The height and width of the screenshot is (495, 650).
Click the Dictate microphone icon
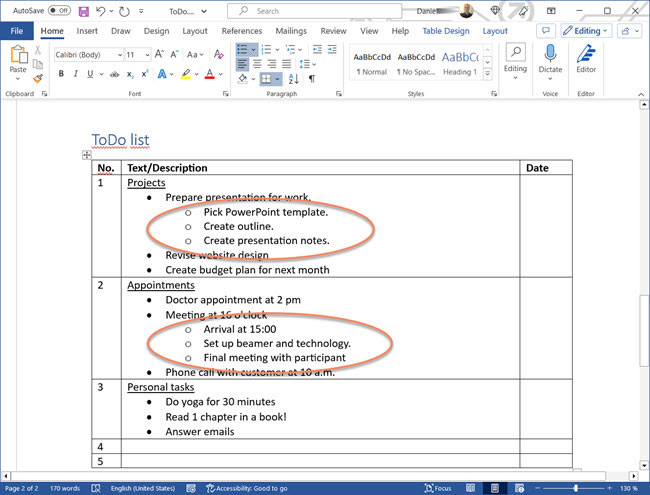click(x=550, y=53)
